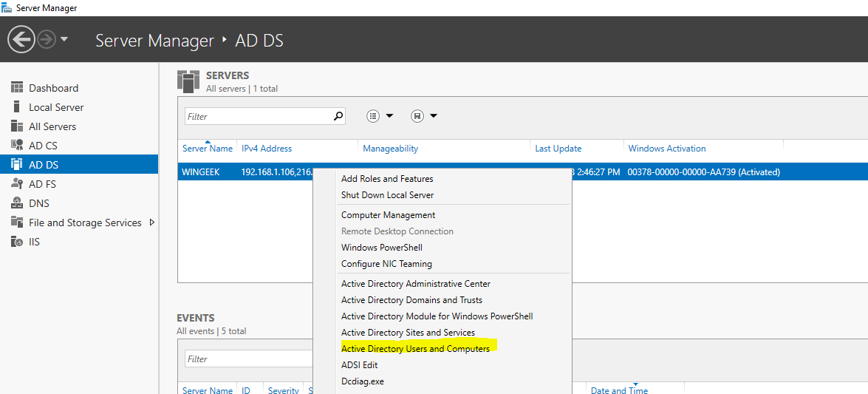The width and height of the screenshot is (868, 394).
Task: Choose Active Directory Users and Computers
Action: [415, 349]
